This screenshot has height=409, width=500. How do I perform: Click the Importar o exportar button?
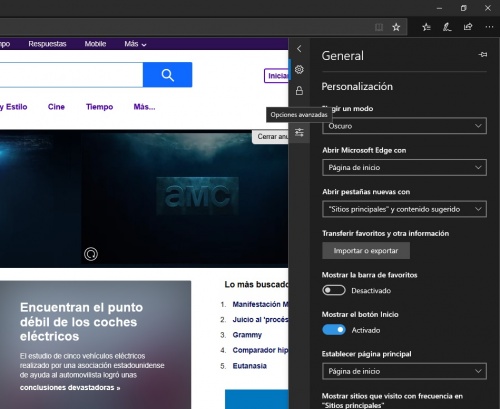pos(366,251)
